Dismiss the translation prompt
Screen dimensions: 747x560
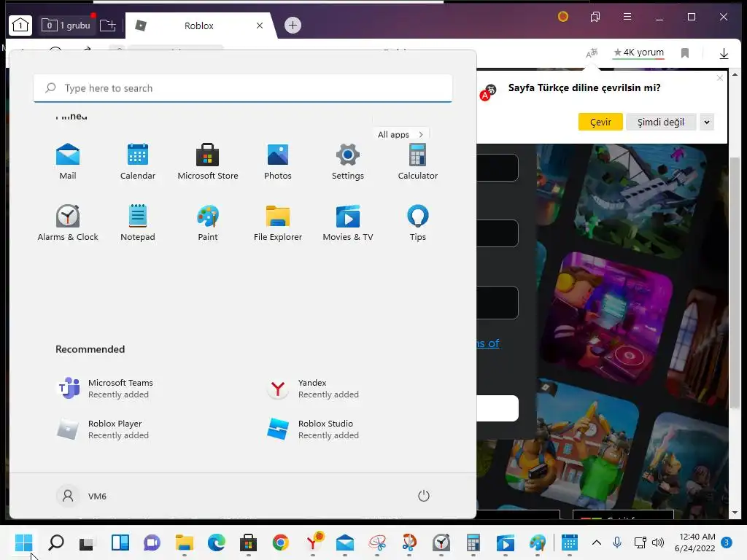coord(720,78)
